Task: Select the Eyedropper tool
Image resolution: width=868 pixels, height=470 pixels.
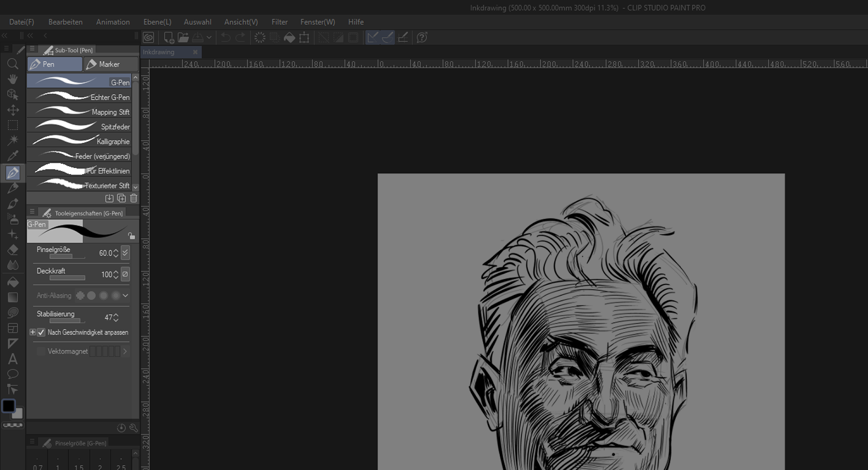Action: pyautogui.click(x=13, y=156)
